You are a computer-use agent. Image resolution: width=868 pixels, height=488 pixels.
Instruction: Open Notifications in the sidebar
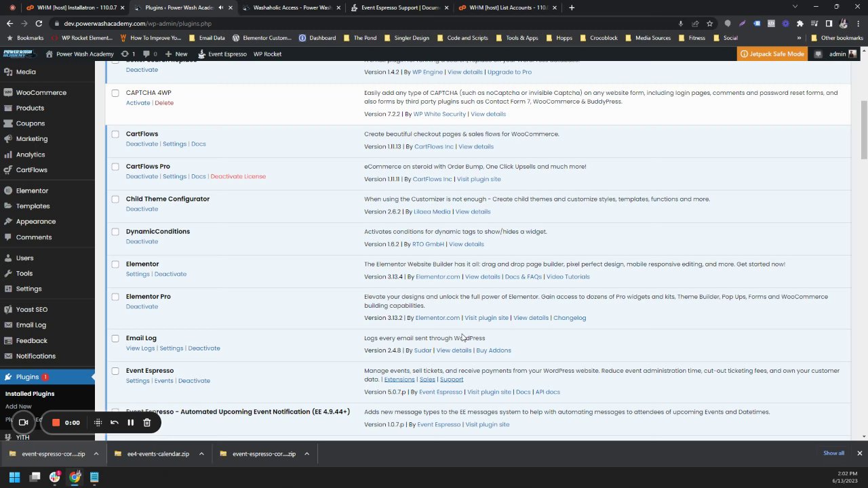36,357
